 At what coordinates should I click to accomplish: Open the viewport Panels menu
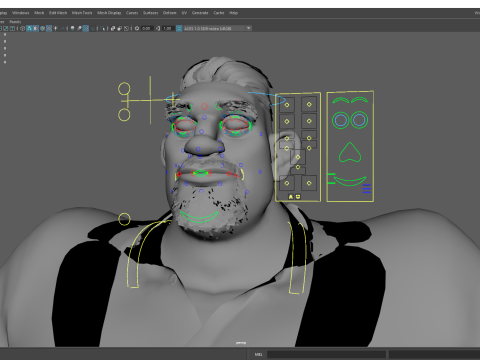[x=15, y=22]
